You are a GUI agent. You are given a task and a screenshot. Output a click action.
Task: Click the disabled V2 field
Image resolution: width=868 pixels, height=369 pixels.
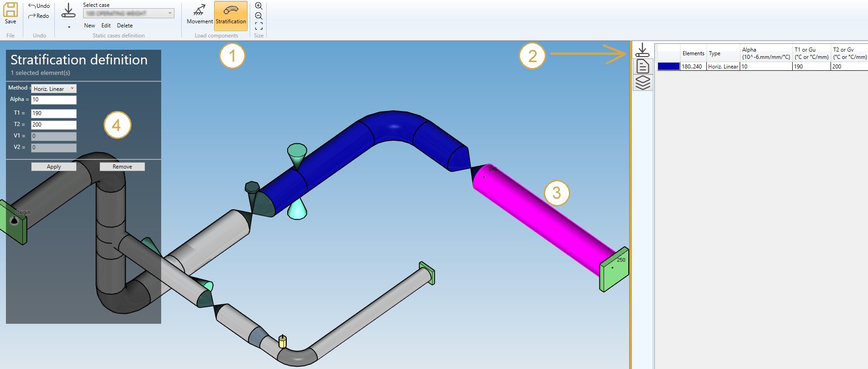54,148
